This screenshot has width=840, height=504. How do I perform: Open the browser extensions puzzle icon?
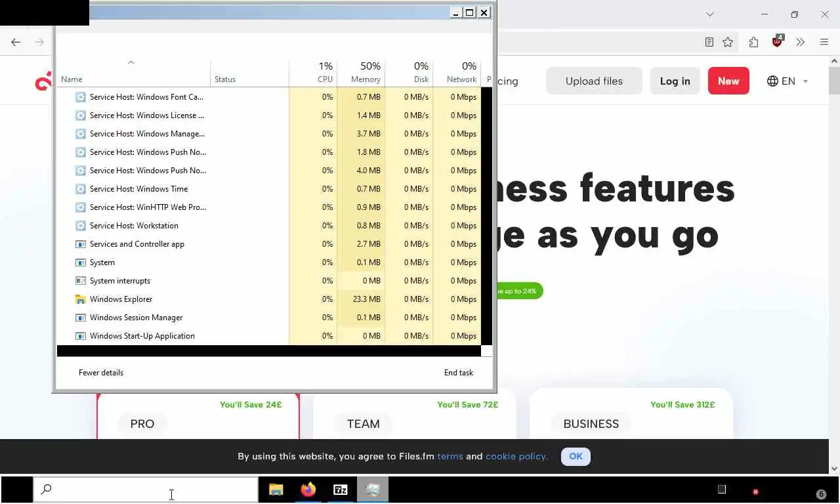pyautogui.click(x=753, y=42)
